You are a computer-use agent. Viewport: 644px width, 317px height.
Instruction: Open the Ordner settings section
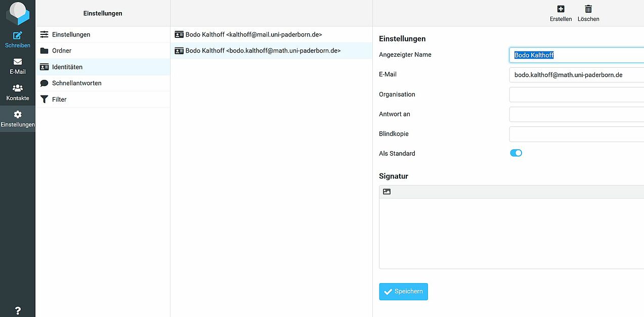tap(103, 51)
